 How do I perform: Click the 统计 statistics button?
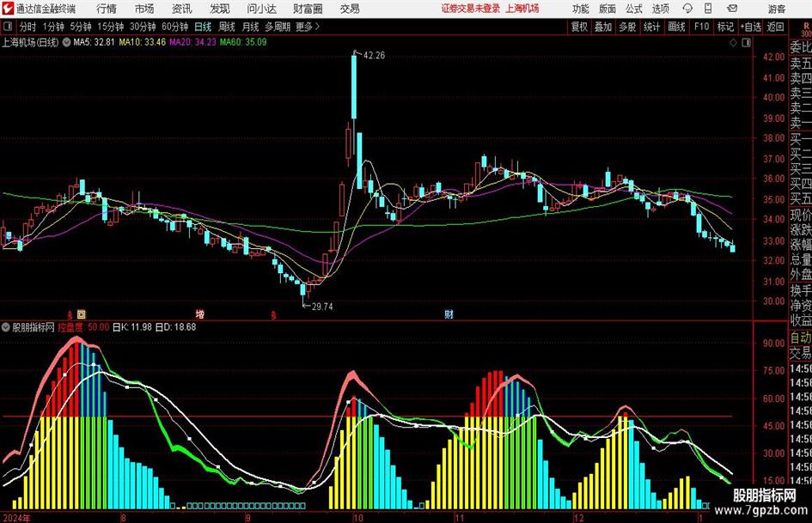[x=651, y=27]
